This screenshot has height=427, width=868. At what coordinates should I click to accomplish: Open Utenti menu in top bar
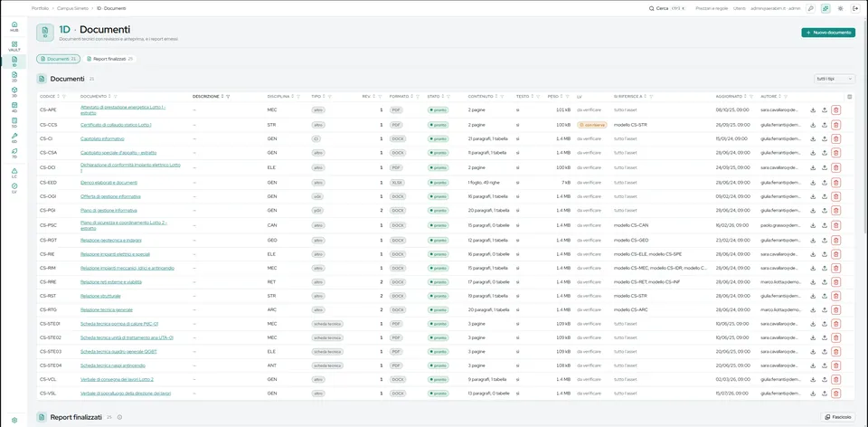click(739, 8)
